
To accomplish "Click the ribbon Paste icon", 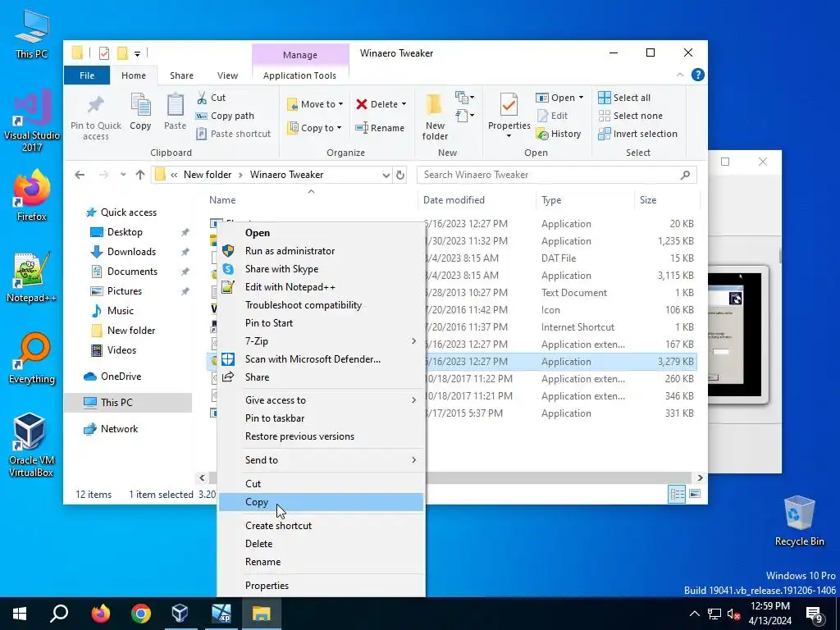I will tap(175, 105).
